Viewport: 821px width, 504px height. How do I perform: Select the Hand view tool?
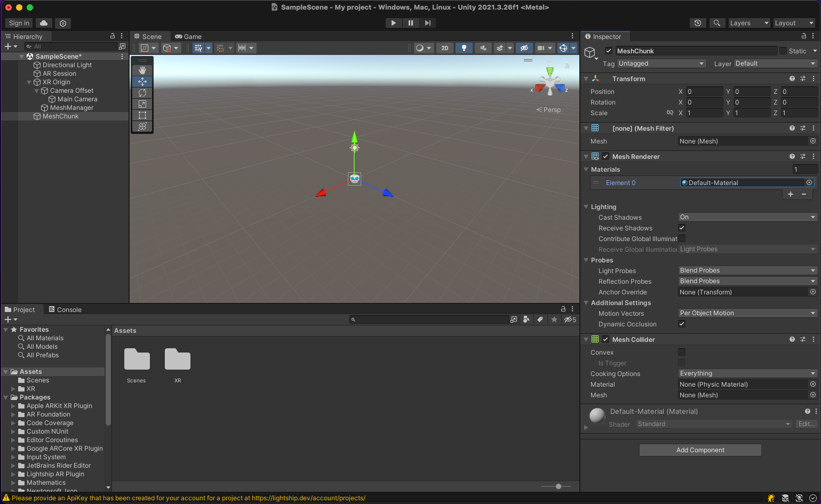pyautogui.click(x=142, y=70)
